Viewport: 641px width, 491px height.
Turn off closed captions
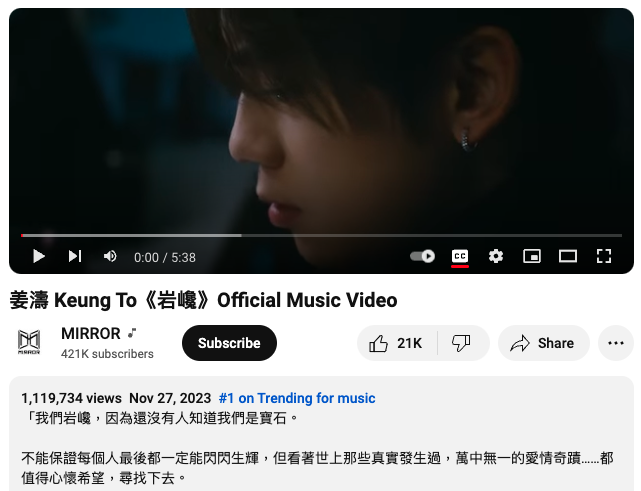[x=460, y=256]
